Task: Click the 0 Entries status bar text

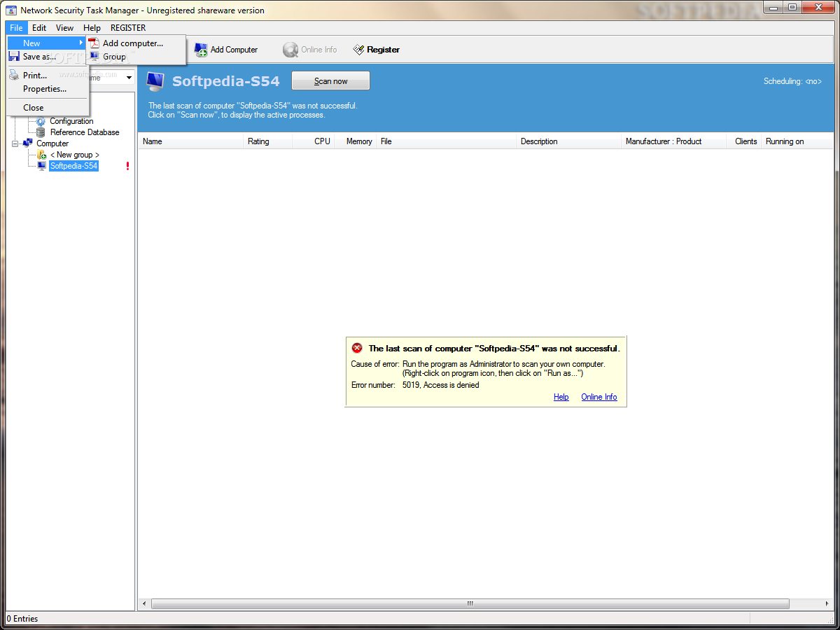Action: [22, 619]
